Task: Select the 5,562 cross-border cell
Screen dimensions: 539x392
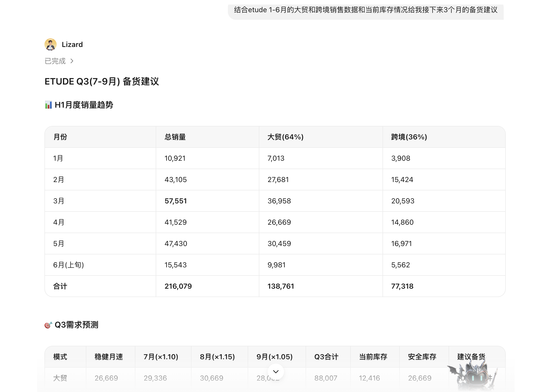Action: point(401,265)
